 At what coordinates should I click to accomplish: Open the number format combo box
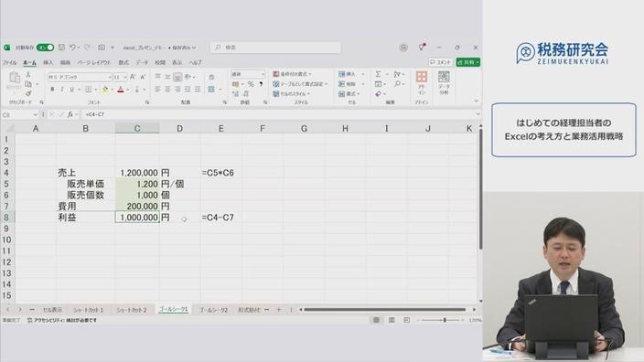(x=248, y=74)
